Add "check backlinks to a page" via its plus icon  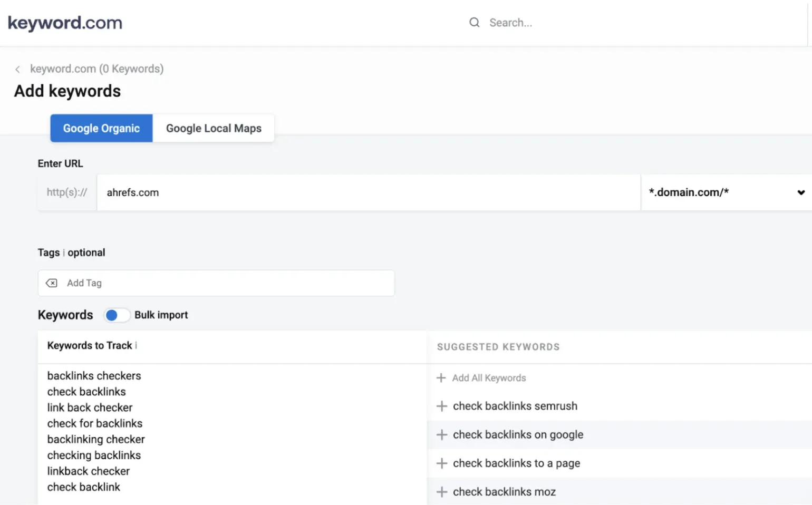442,463
